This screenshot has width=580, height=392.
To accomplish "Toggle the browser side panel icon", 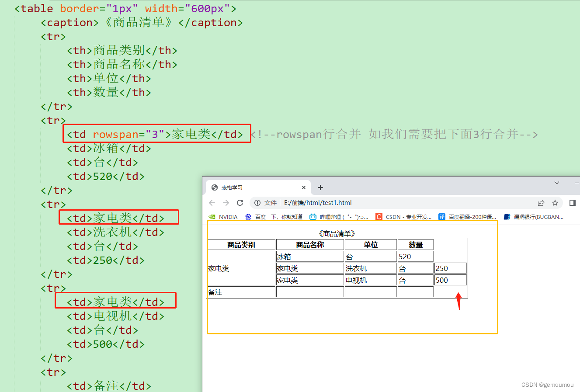I will pyautogui.click(x=572, y=203).
